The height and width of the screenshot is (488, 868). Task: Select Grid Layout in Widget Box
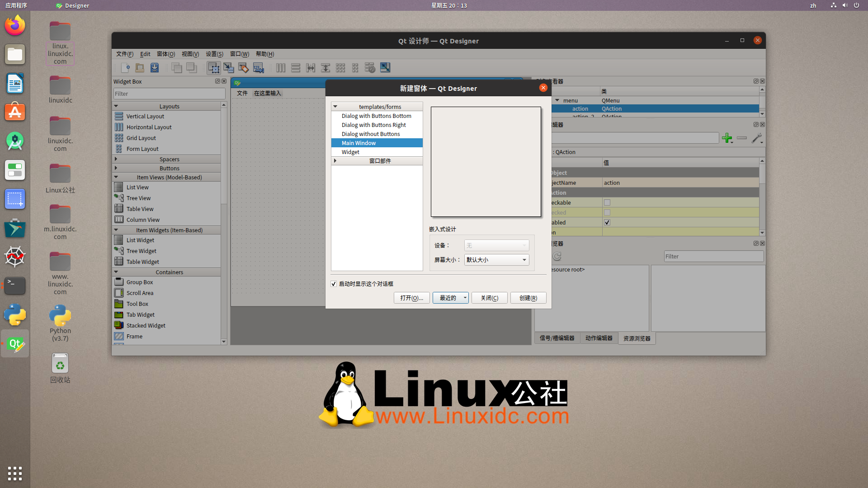click(x=166, y=138)
